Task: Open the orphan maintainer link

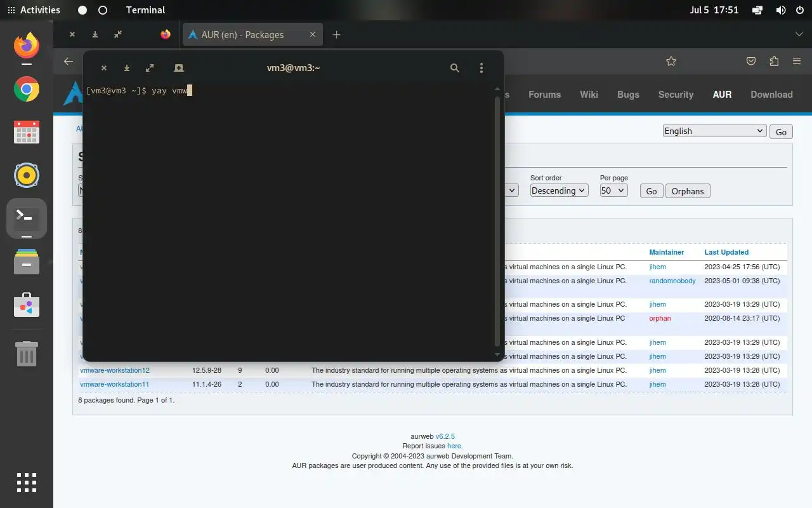Action: [x=660, y=318]
